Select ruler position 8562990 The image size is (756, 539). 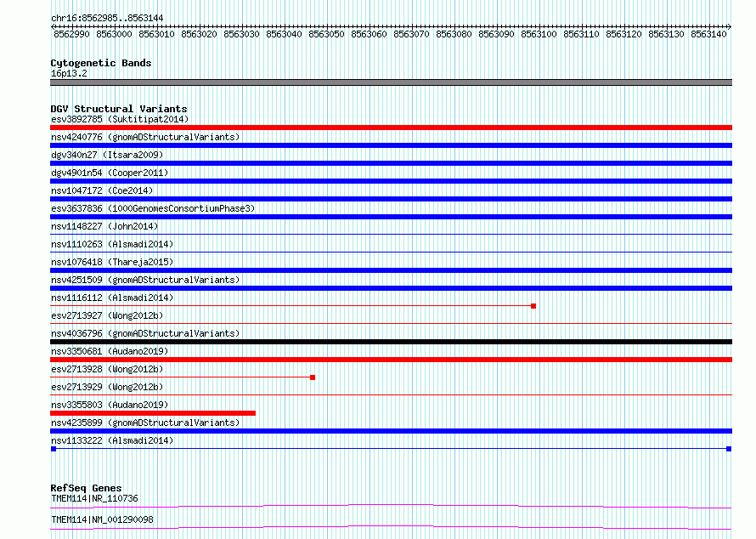[x=72, y=34]
